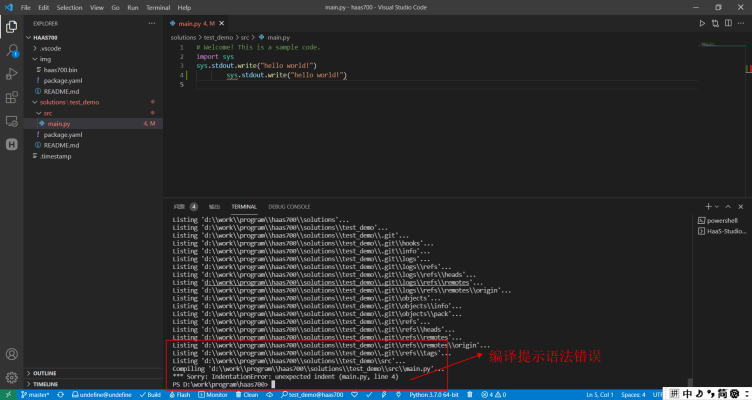Open the new terminal launch profile dropdown
752x400 pixels.
(x=717, y=206)
